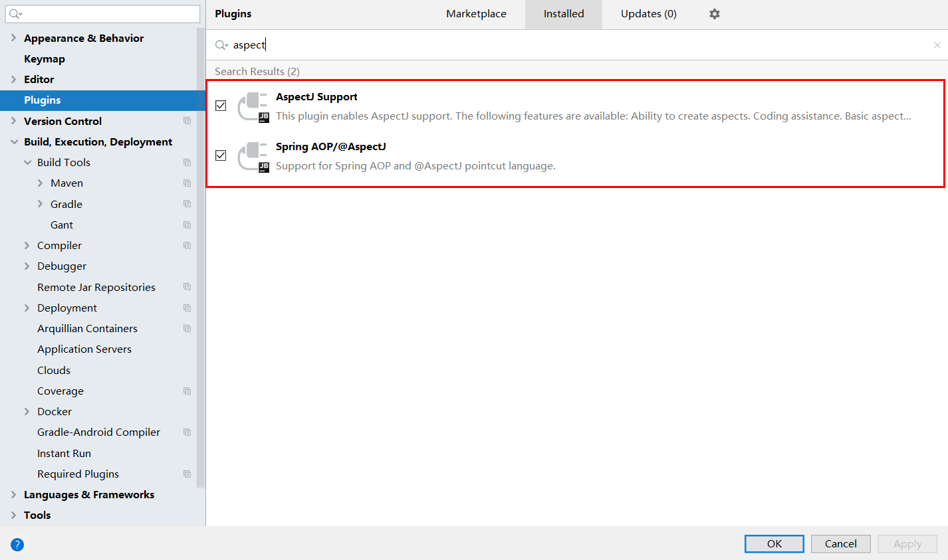Click the project-level icon next to Coverage

tap(187, 391)
